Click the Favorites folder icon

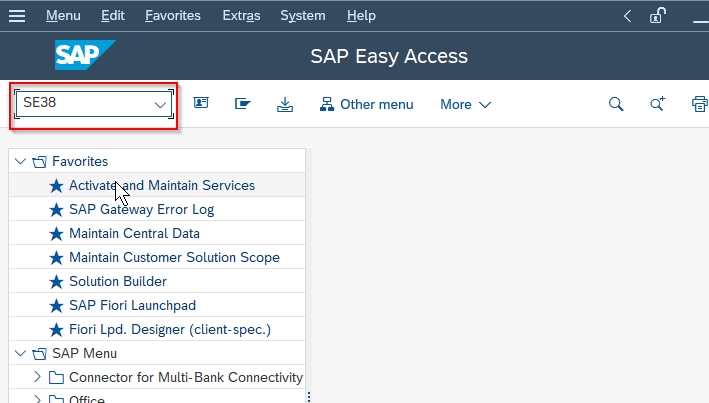(x=40, y=161)
